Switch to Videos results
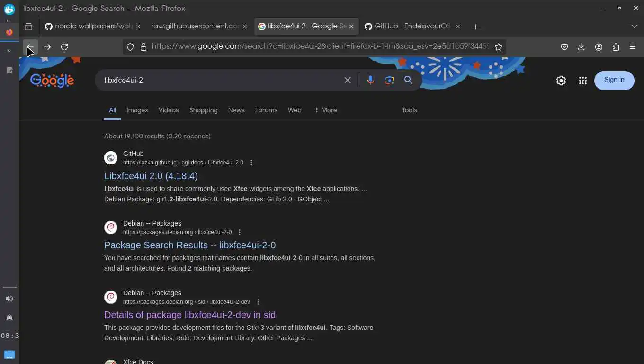This screenshot has height=364, width=644. coord(169,110)
